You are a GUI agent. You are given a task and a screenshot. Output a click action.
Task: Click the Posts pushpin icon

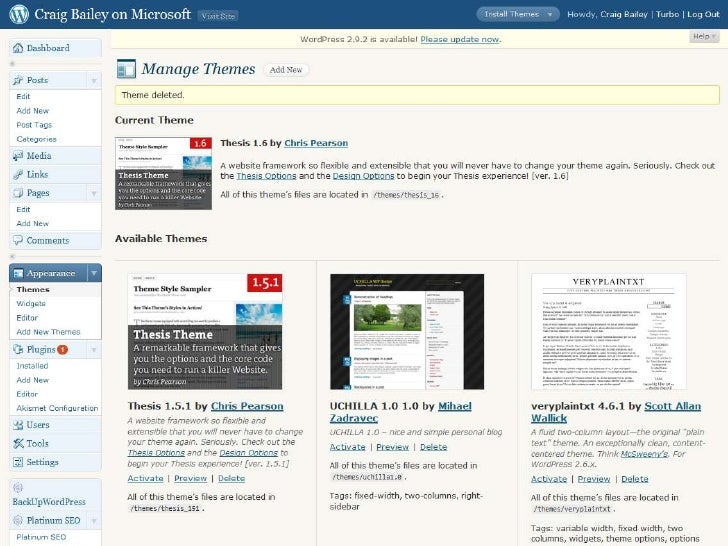point(18,80)
